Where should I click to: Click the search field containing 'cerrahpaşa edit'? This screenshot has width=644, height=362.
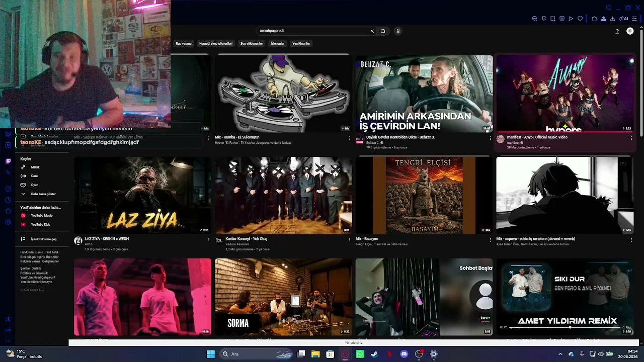point(313,31)
